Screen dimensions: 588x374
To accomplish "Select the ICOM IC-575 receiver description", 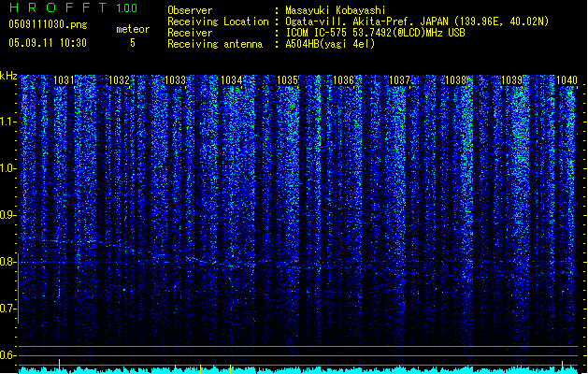I will (376, 33).
